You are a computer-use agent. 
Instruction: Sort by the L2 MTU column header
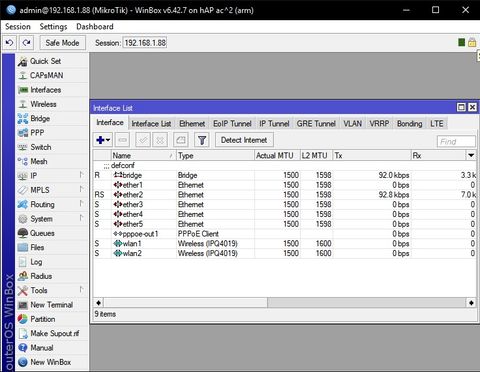[316, 156]
